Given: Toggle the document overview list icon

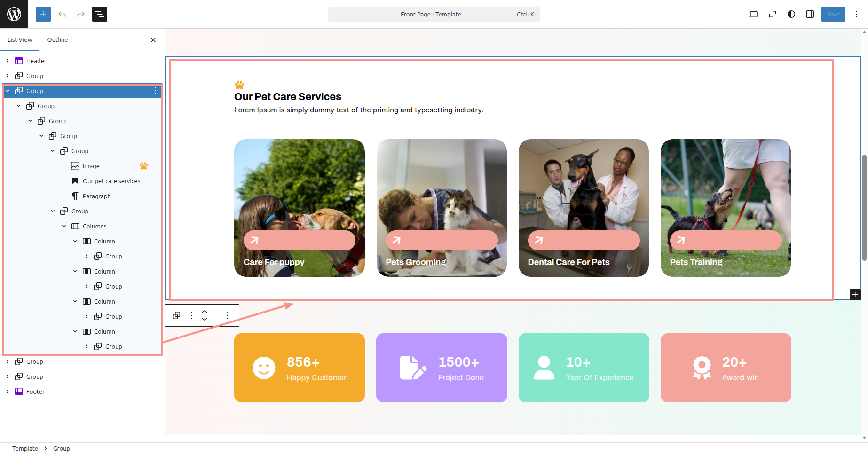Looking at the screenshot, I should 100,14.
